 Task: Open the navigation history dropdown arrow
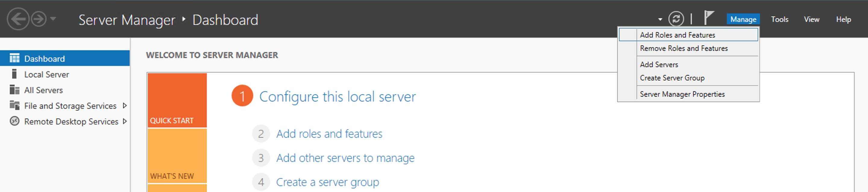[53, 19]
